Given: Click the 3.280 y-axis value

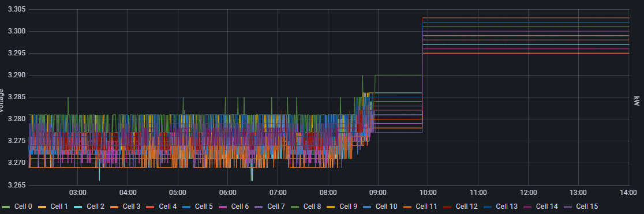Looking at the screenshot, I should tap(16, 119).
